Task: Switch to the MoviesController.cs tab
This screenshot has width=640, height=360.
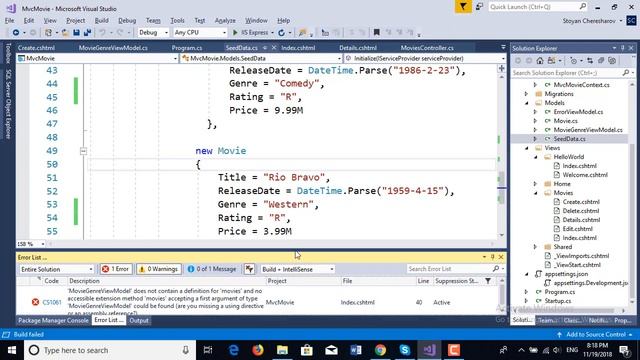Action: (x=427, y=48)
